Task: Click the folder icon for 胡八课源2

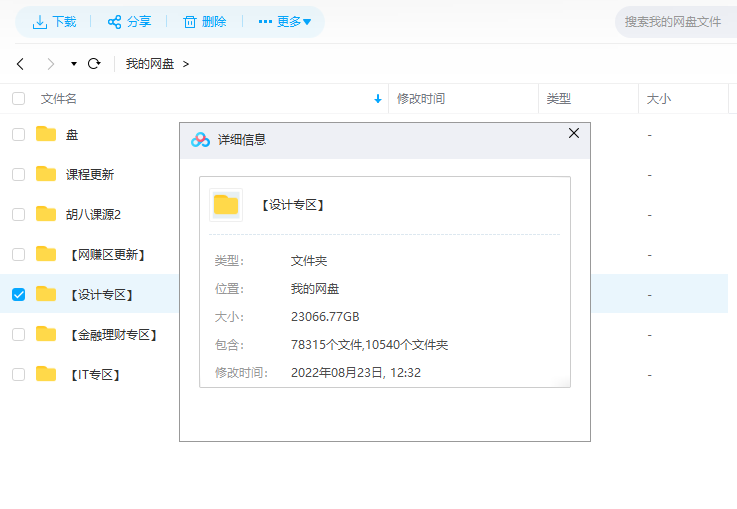Action: (46, 214)
